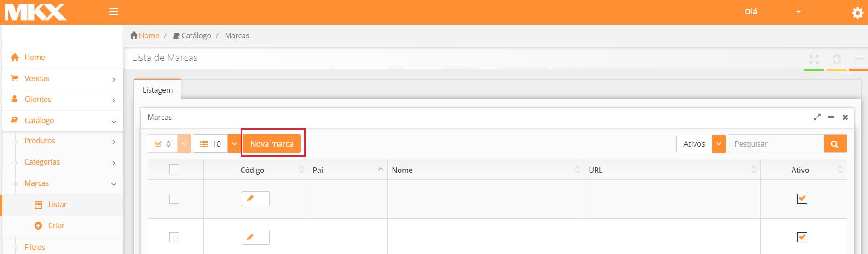Click the hamburger menu icon in header
Viewport: 868px width, 254px height.
(x=114, y=12)
